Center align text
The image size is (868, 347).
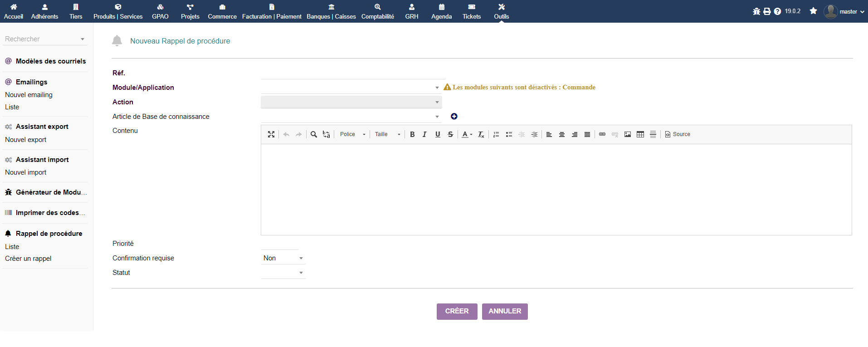pyautogui.click(x=562, y=134)
